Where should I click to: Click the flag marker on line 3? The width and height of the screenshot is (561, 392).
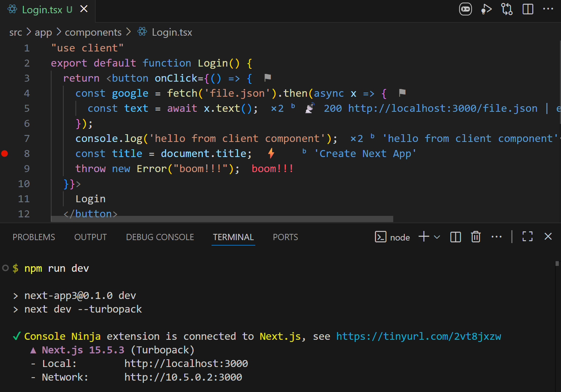(x=267, y=78)
